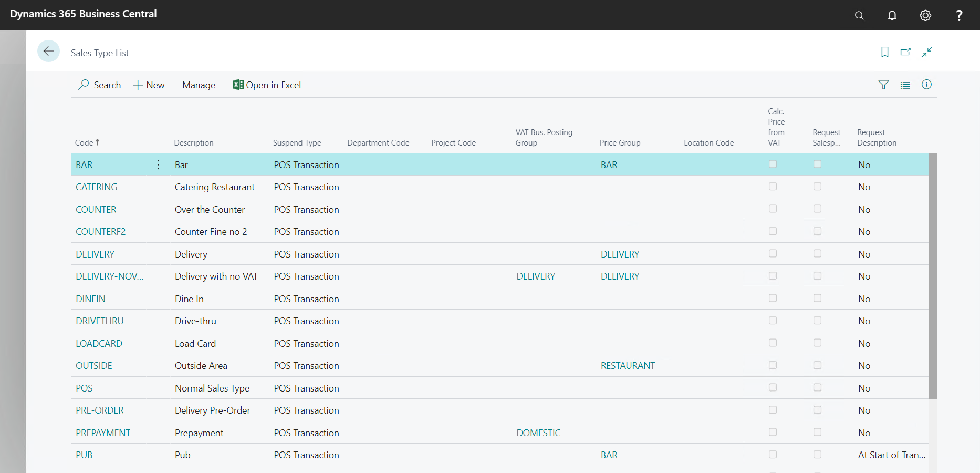Click DOMESTIC VAT group in PREPAYMENT row
Viewport: 980px width, 473px height.
(x=538, y=433)
